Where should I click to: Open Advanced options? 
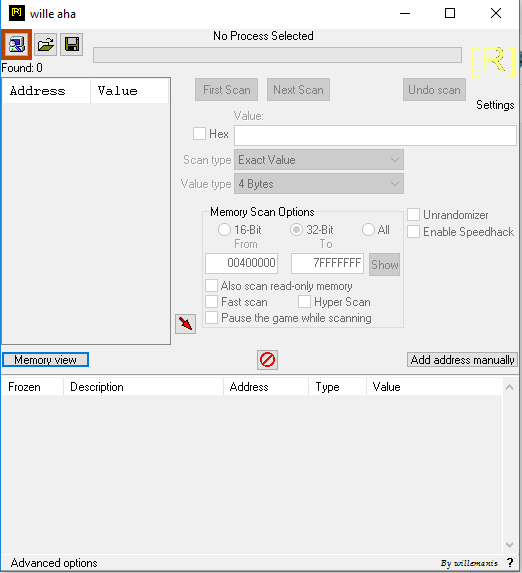click(x=54, y=563)
